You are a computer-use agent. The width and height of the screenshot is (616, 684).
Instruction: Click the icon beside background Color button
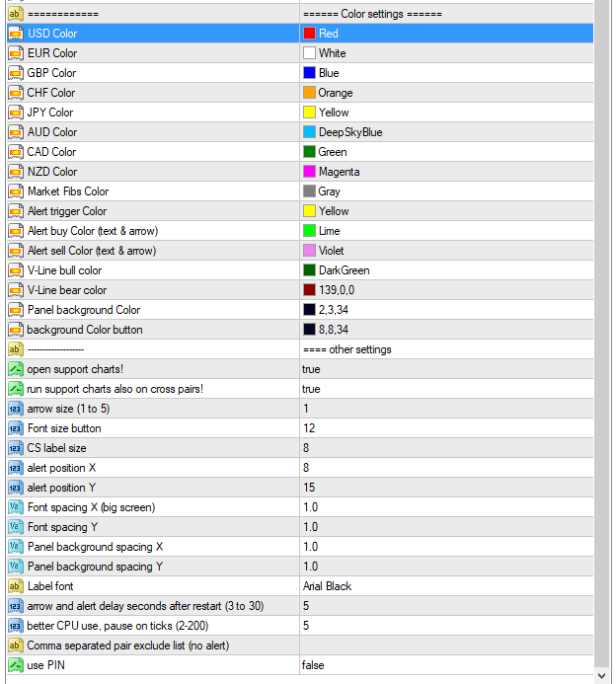coord(16,330)
